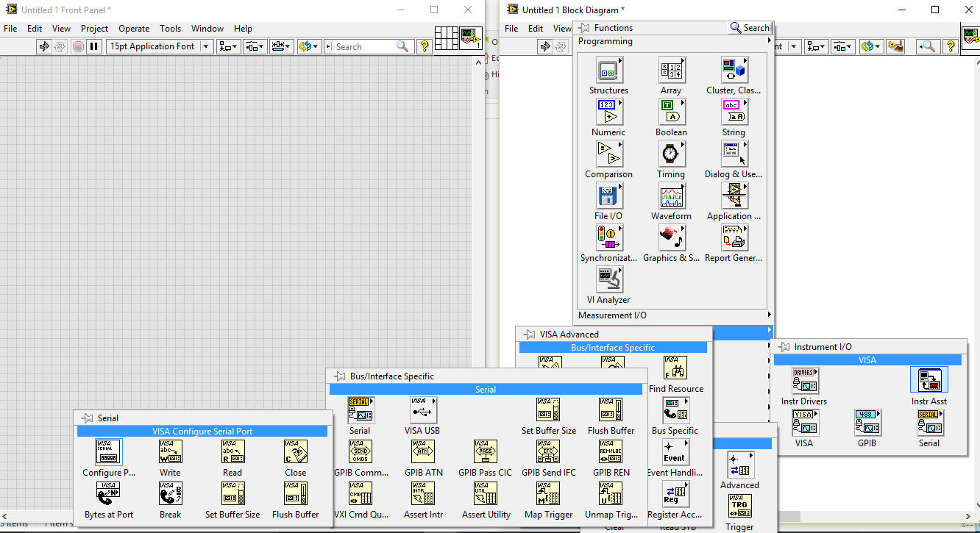Screen dimensions: 980x533
Task: Select the serial Break function
Action: pos(171,494)
